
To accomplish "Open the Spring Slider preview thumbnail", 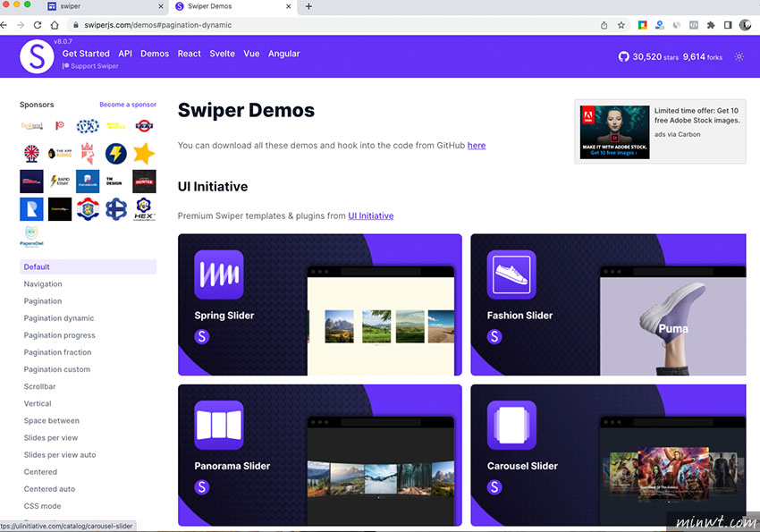I will point(381,321).
